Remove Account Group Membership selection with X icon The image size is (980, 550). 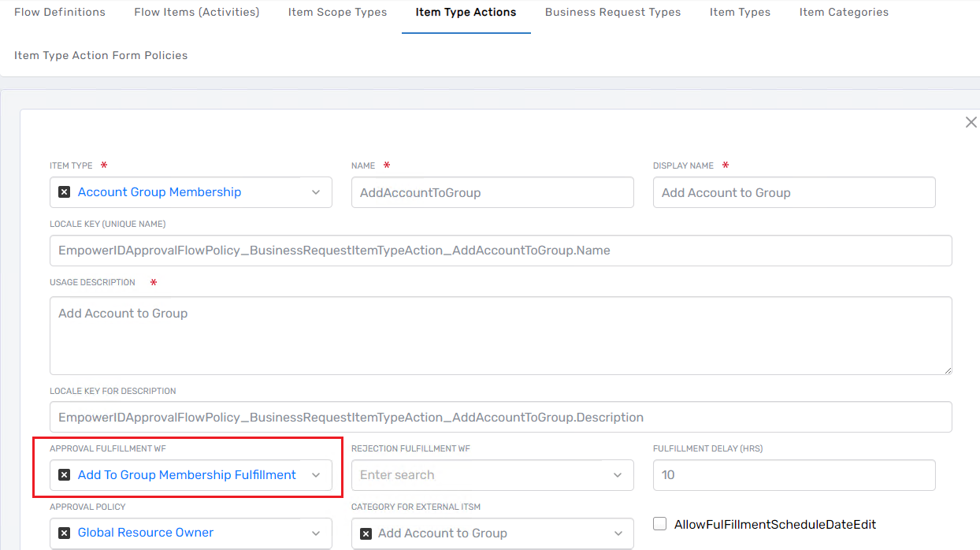(x=65, y=192)
